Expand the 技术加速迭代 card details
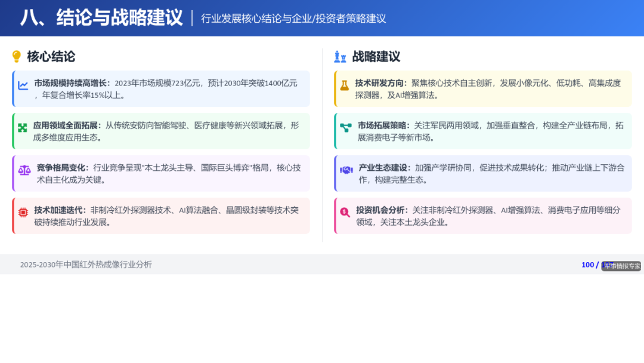The height and width of the screenshot is (363, 644). (161, 213)
